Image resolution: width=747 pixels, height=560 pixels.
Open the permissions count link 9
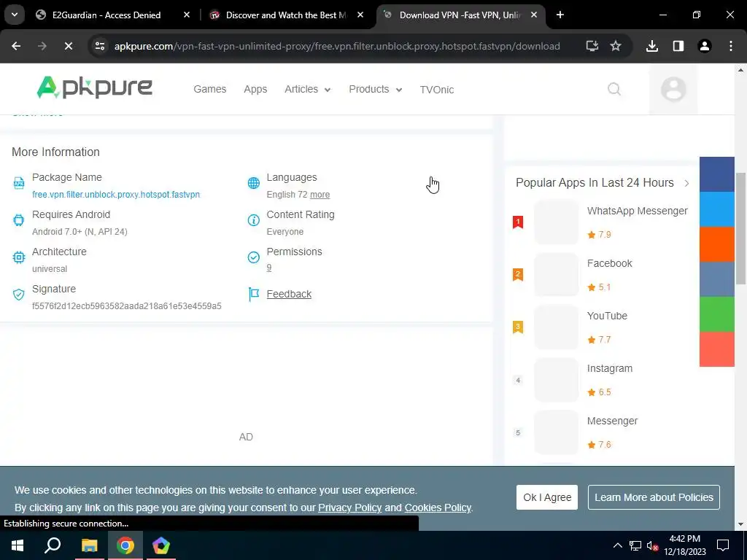click(x=268, y=267)
